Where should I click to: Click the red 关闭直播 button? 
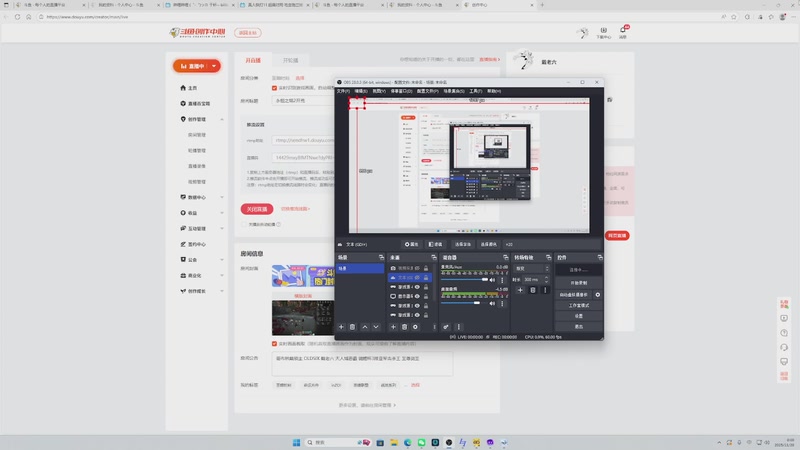(257, 209)
